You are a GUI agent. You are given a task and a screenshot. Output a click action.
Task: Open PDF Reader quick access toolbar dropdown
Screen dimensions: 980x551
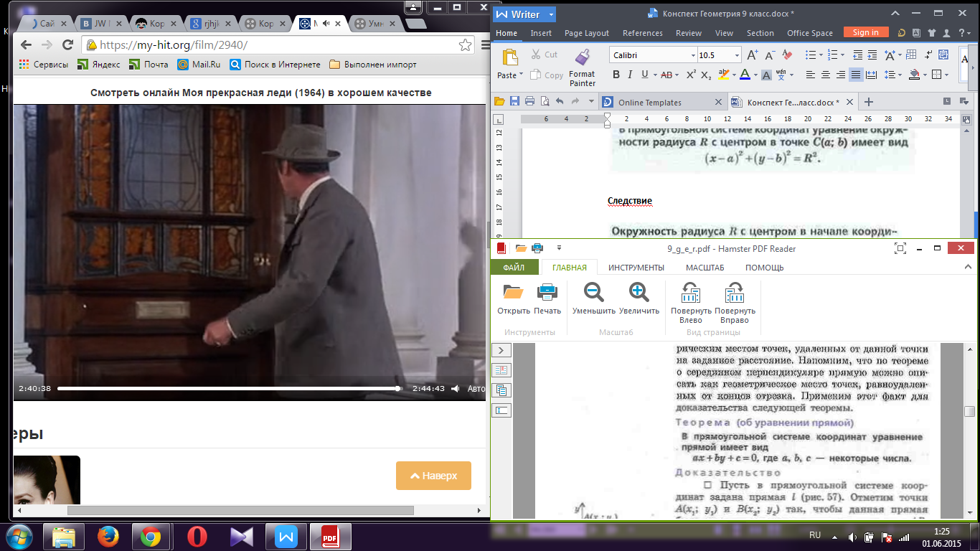[x=559, y=248]
